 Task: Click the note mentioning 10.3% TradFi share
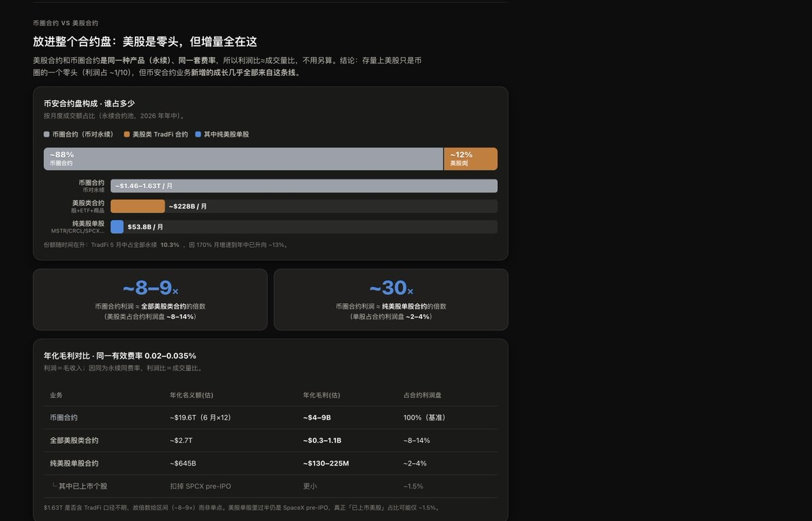[x=167, y=245]
